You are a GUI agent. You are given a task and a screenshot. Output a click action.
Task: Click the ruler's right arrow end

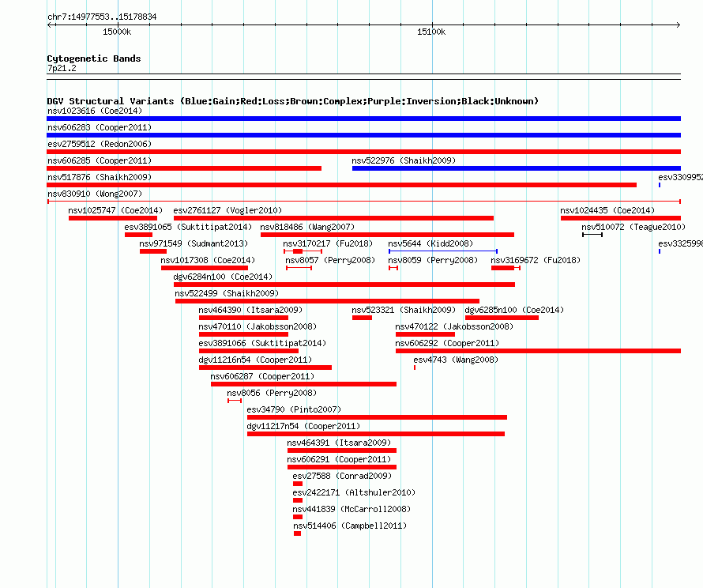[x=678, y=24]
